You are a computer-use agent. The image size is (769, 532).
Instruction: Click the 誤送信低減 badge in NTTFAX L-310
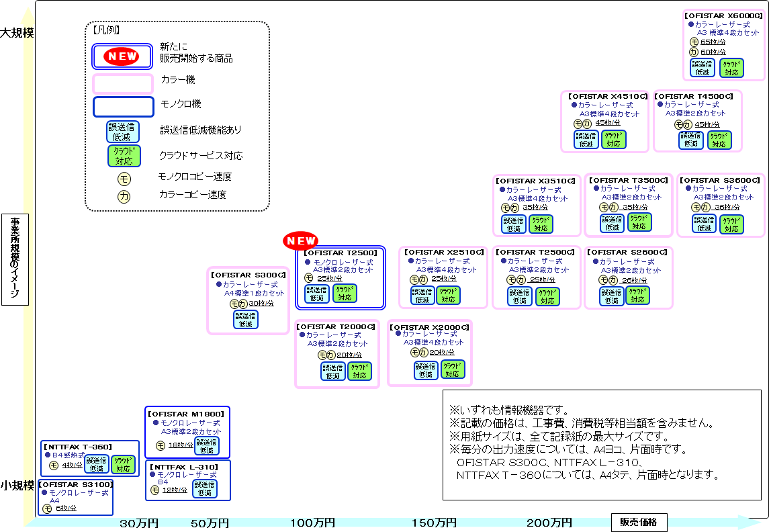pyautogui.click(x=205, y=488)
